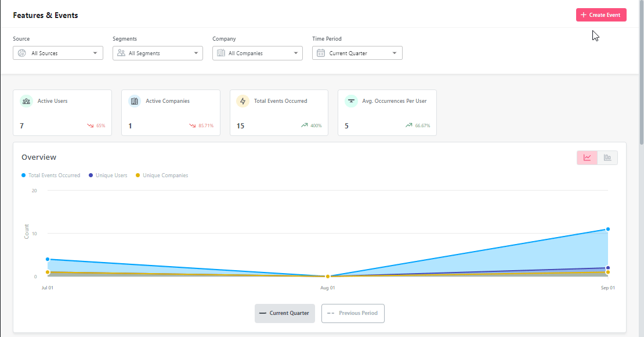The width and height of the screenshot is (644, 337).
Task: Open the All Sources dropdown
Action: point(57,53)
